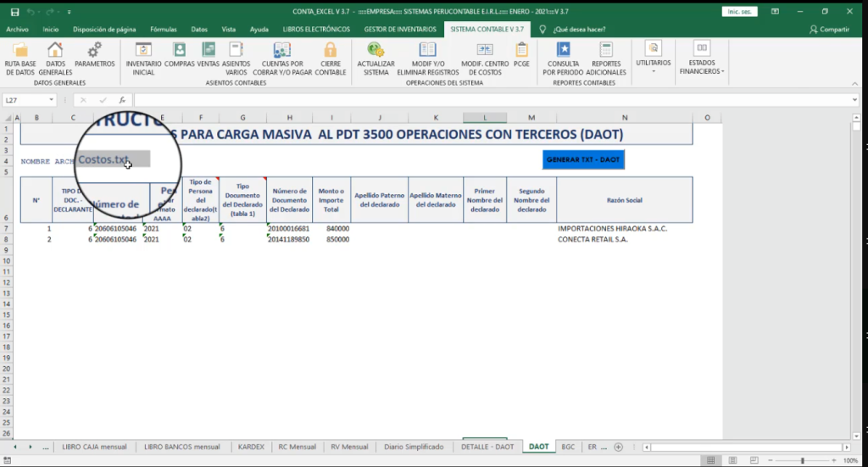The image size is (868, 467).
Task: Open the Compras entry form
Action: point(180,55)
